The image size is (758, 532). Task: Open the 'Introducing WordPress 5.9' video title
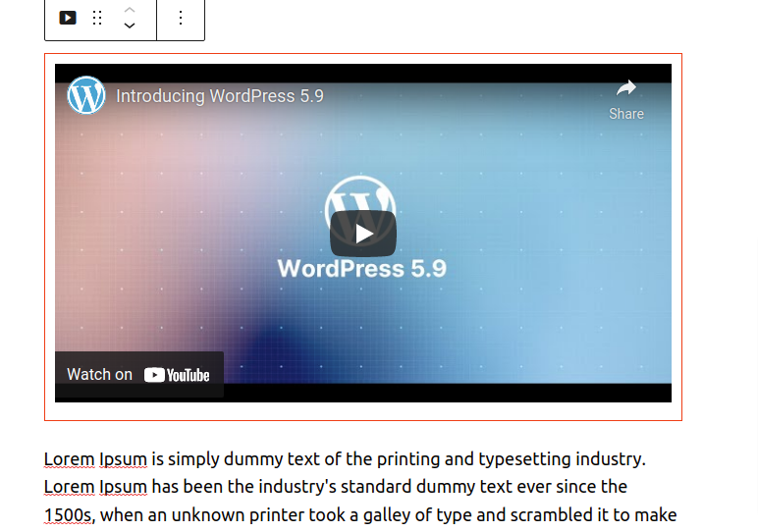pyautogui.click(x=220, y=95)
